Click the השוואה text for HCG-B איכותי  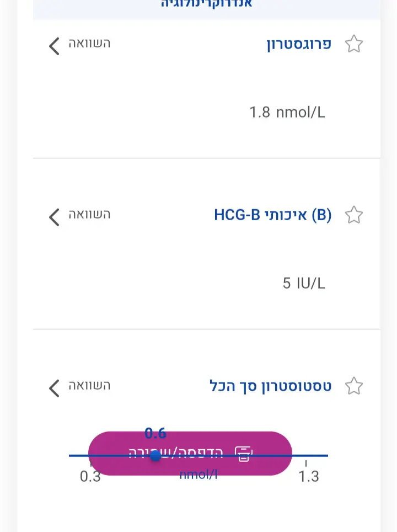89,215
